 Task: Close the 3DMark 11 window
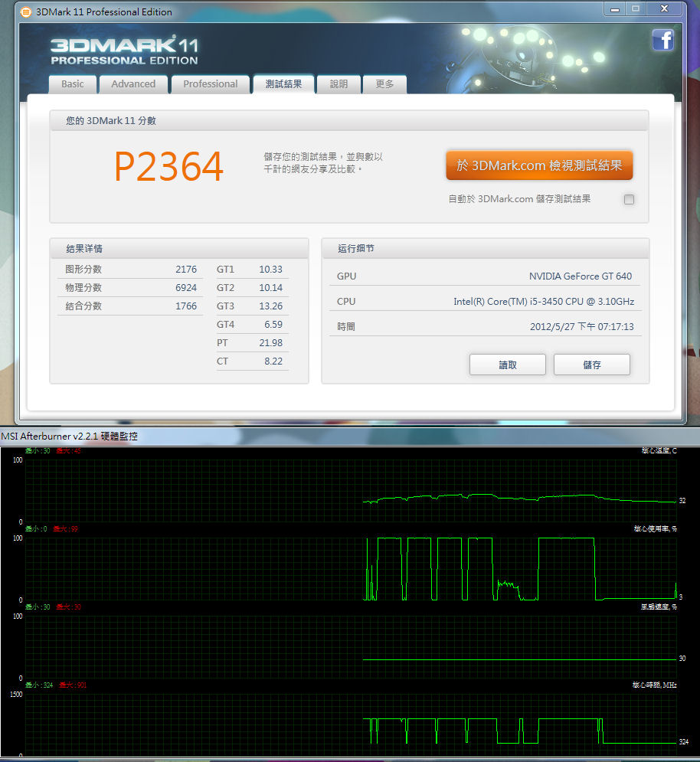[665, 8]
